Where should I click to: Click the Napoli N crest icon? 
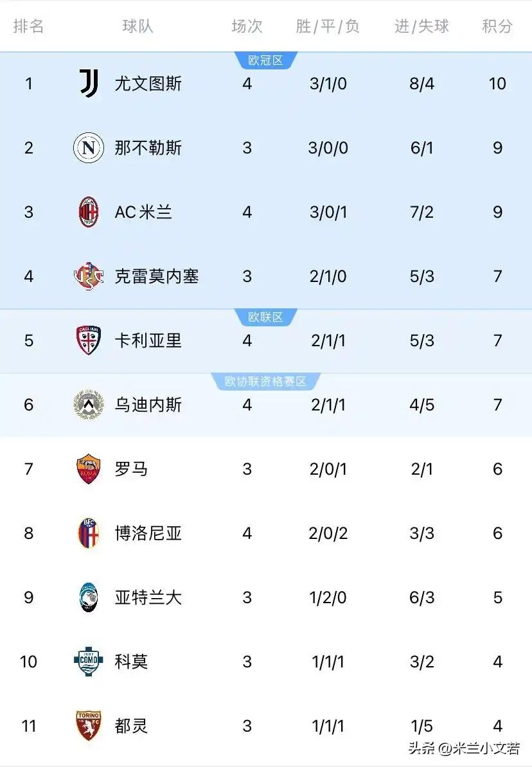pos(89,148)
